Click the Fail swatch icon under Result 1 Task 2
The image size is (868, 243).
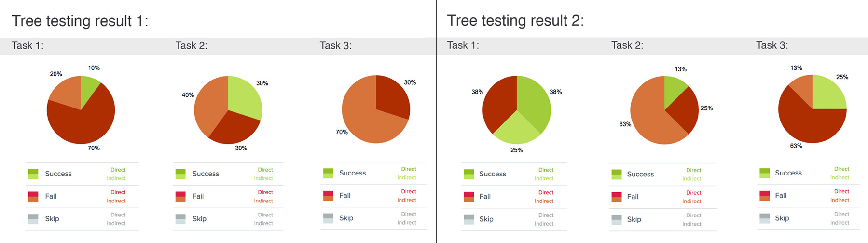tap(180, 196)
